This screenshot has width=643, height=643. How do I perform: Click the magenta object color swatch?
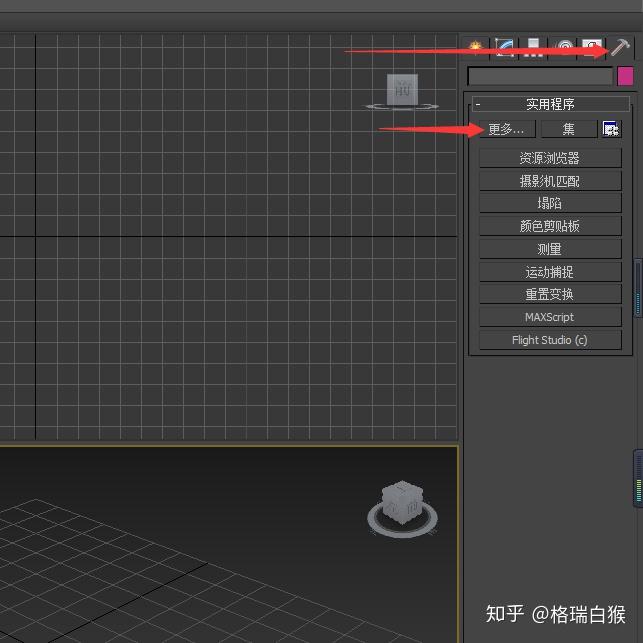coord(625,76)
